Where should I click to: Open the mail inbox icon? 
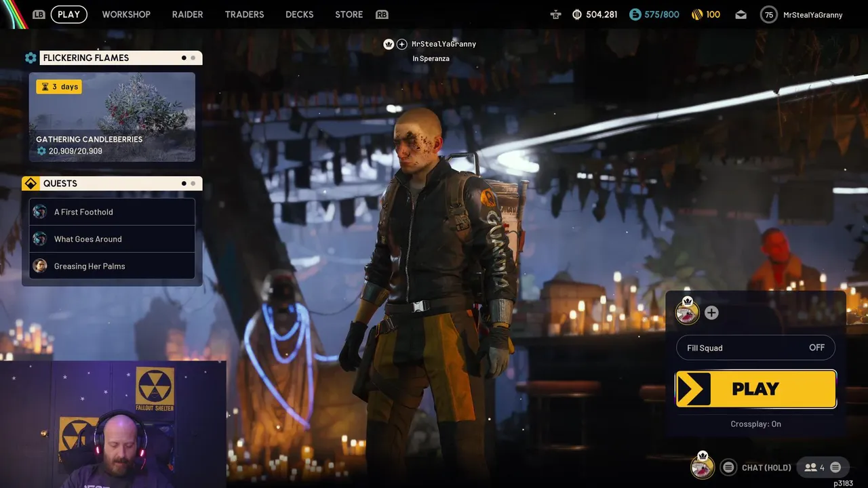(x=741, y=14)
